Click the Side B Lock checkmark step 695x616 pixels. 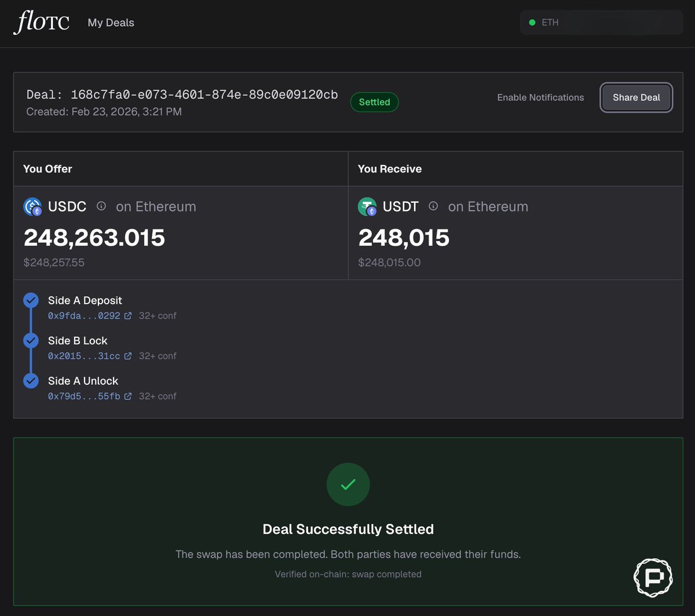(x=31, y=341)
